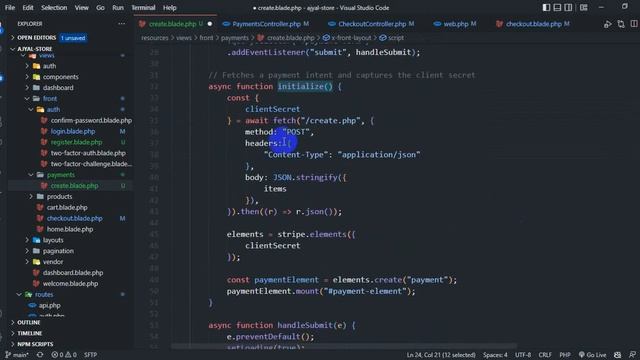Open two-factor-auth.blade.php file
Screen dimensions: 640x360
point(88,153)
